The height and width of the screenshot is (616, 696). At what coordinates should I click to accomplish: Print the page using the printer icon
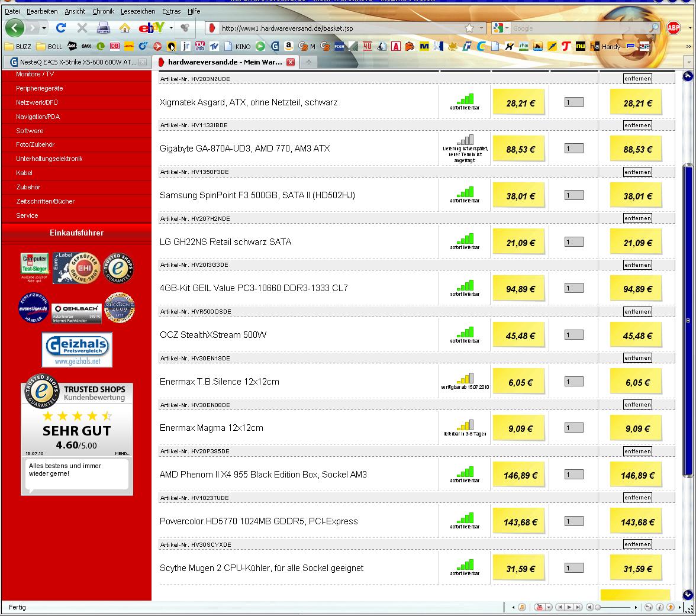click(104, 28)
